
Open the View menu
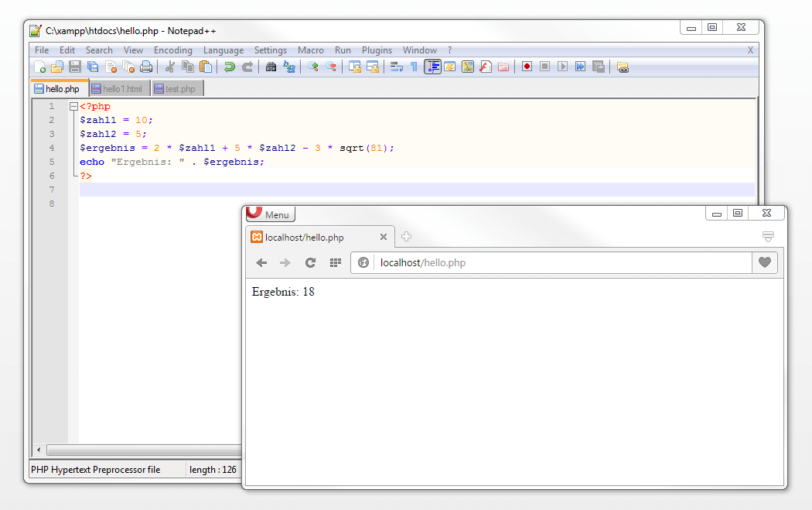tap(133, 50)
